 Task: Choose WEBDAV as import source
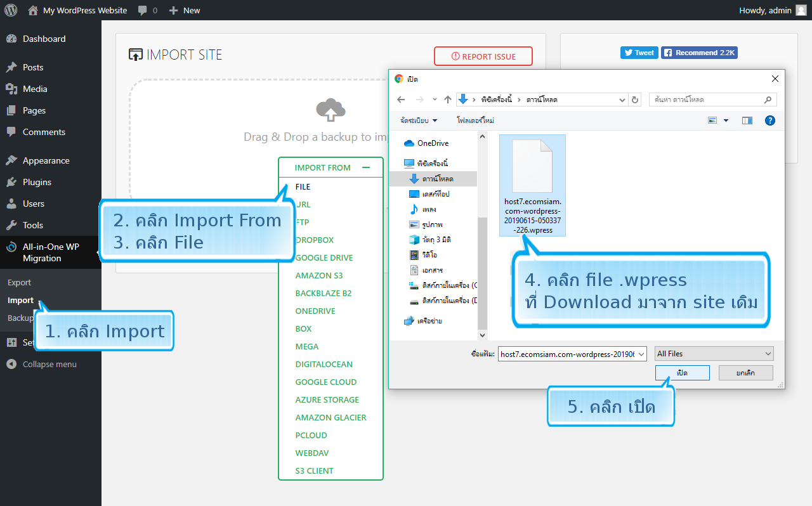tap(311, 453)
